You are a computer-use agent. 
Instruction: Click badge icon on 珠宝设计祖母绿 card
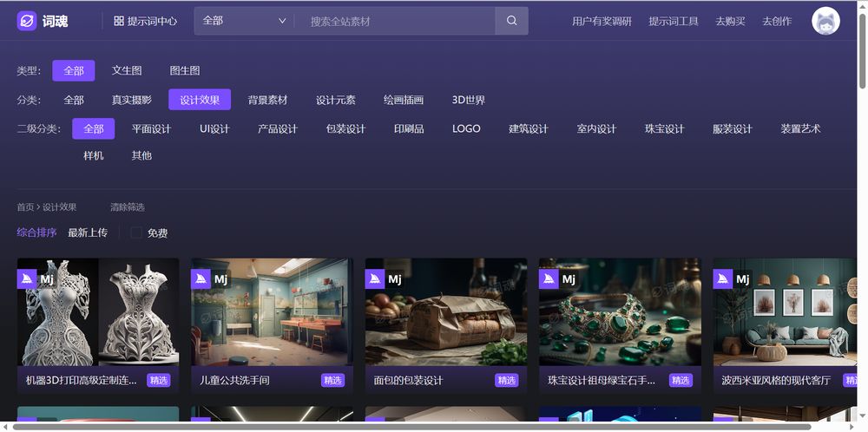(x=549, y=278)
